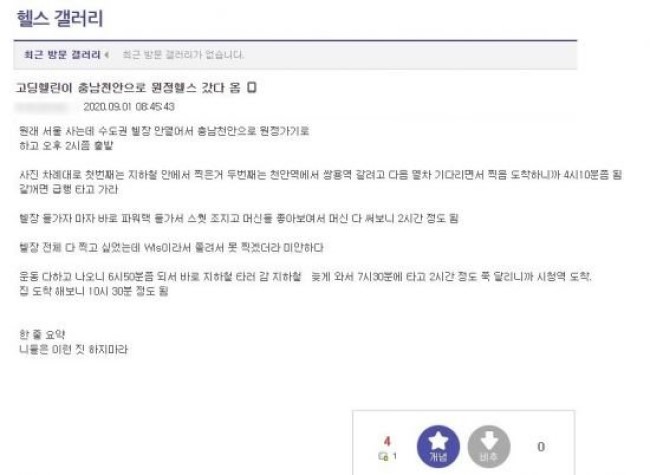Click the sentence mentioning 파워랙 and 스쾃
Image resolution: width=650 pixels, height=475 pixels.
(239, 218)
